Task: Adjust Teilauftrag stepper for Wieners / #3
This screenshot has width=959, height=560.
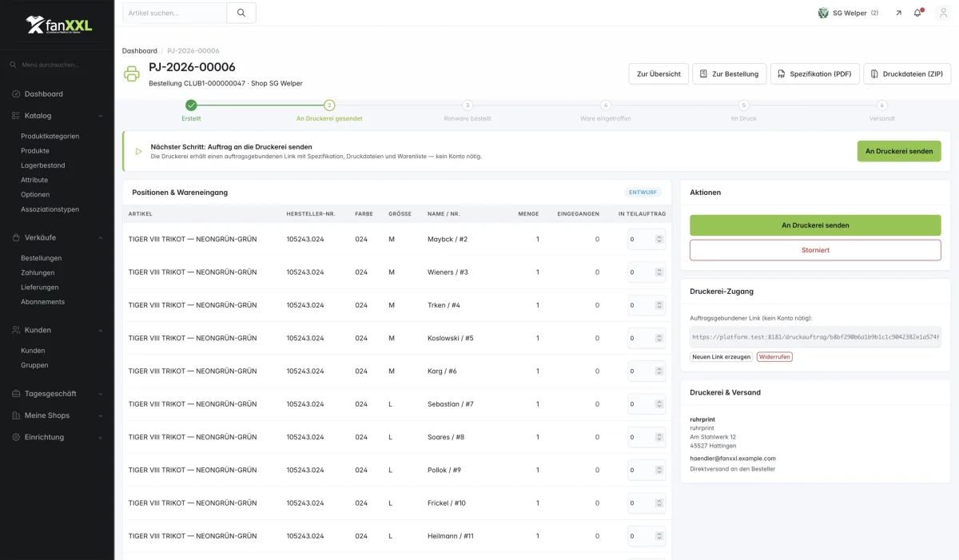Action: pyautogui.click(x=659, y=272)
